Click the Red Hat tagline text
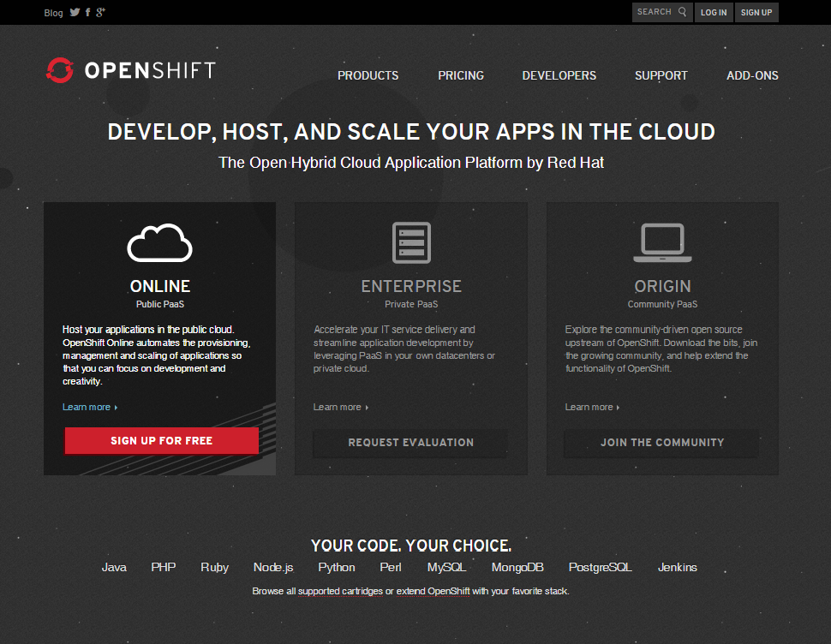 pyautogui.click(x=411, y=163)
